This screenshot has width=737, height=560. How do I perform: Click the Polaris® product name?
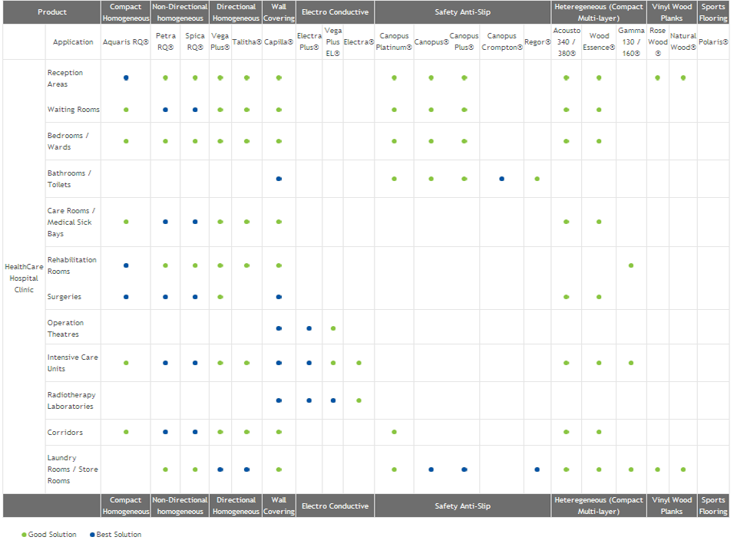pos(713,42)
